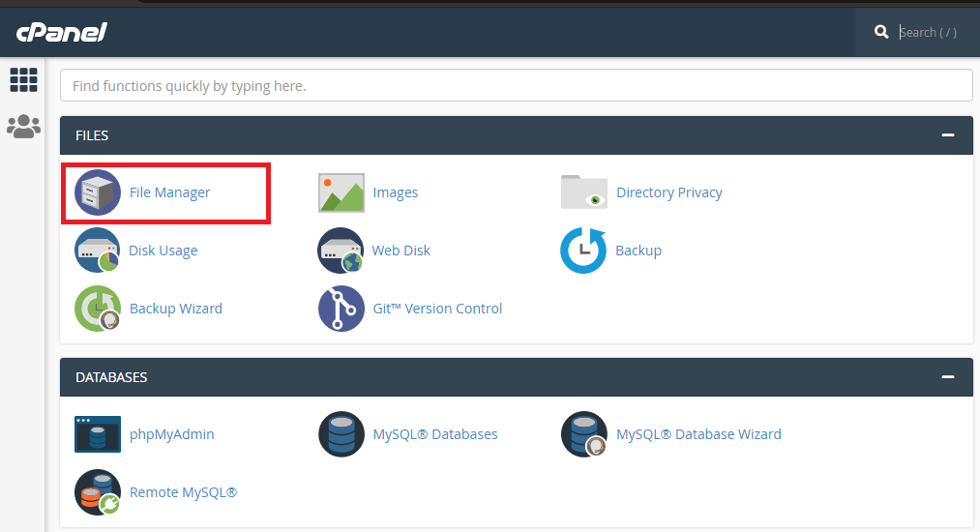Collapse the DATABASES section
This screenshot has width=980, height=532.
947,377
